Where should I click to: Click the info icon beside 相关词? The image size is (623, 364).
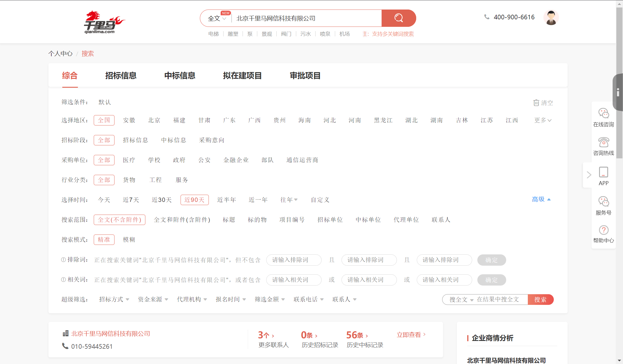pos(63,279)
